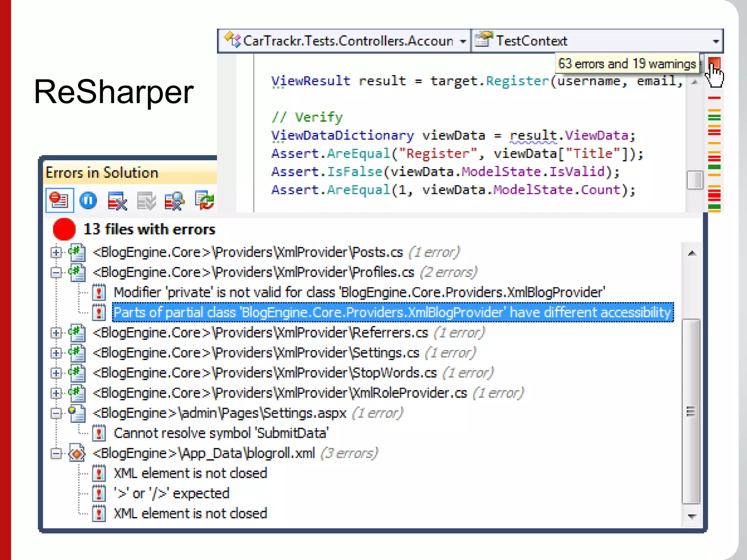Image resolution: width=747 pixels, height=560 pixels.
Task: Select Profiles.cs file row
Action: click(285, 272)
